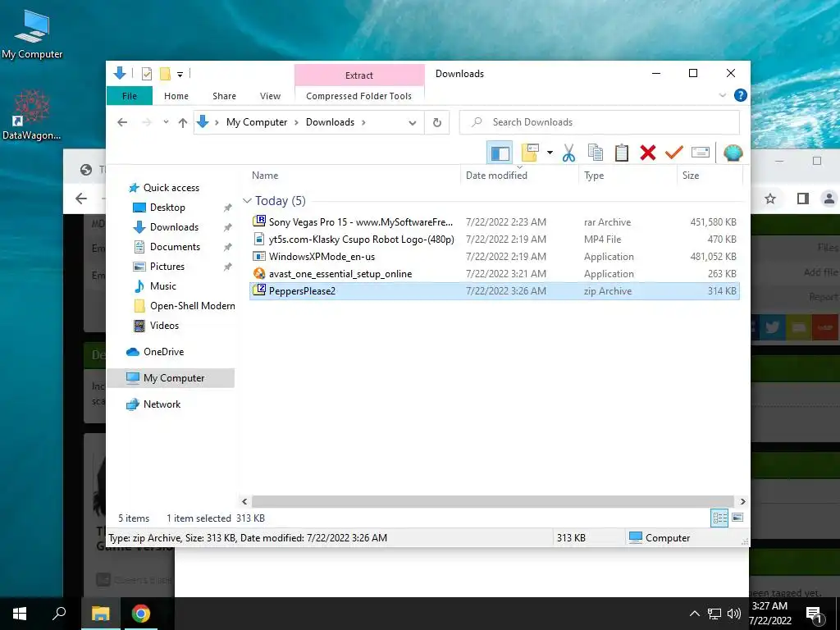Open the Windows Start menu
This screenshot has width=840, height=630.
coord(20,614)
